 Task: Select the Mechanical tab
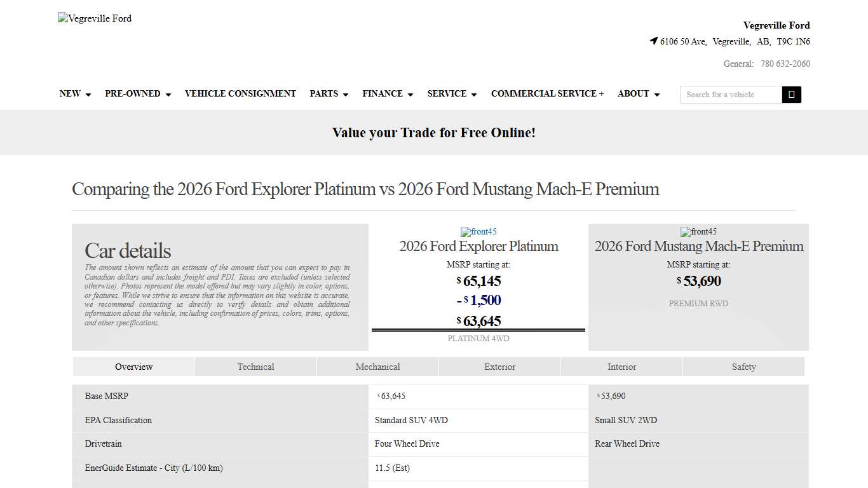[377, 367]
